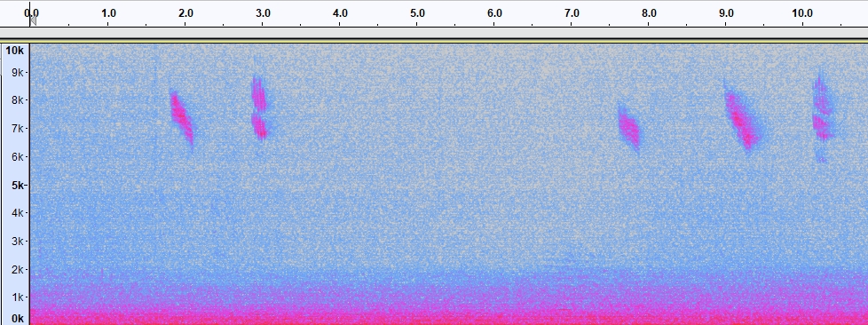Click the 4k frequency scale label
Image resolution: width=868 pixels, height=325 pixels.
pos(17,213)
